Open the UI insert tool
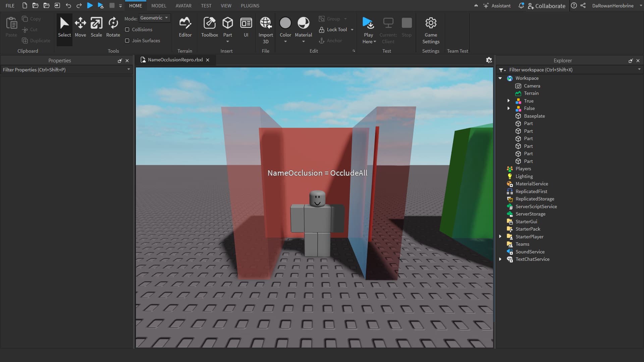Screen dimensions: 644x362 click(246, 27)
